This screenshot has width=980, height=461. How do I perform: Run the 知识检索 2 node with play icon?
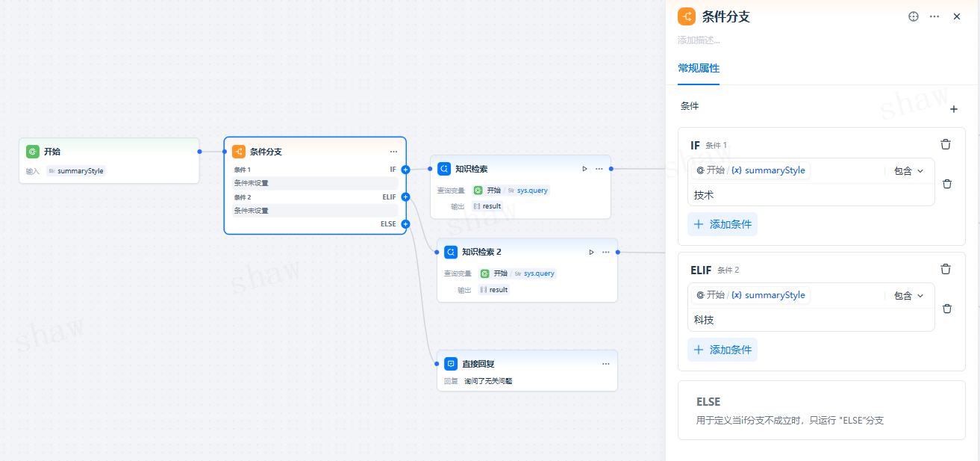click(x=591, y=253)
